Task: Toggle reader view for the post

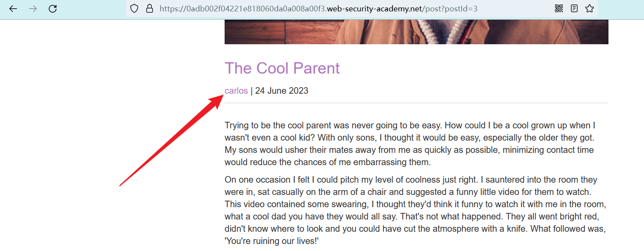Action: coord(574,8)
